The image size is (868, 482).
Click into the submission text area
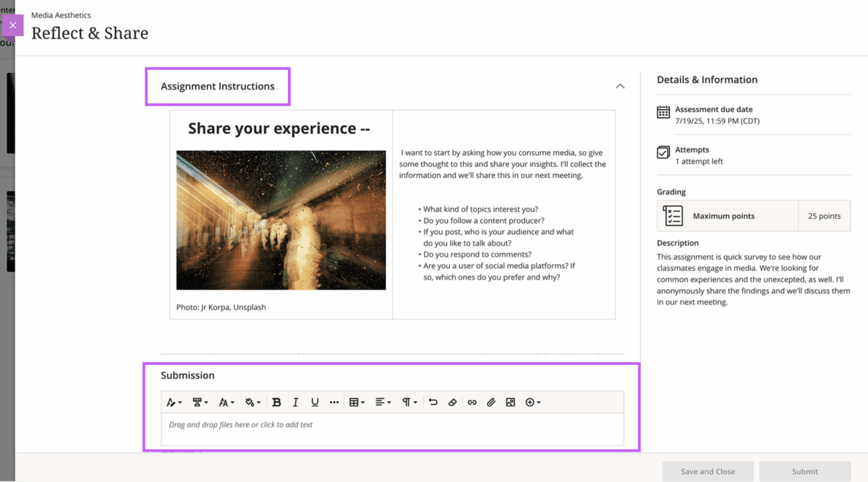(392, 429)
